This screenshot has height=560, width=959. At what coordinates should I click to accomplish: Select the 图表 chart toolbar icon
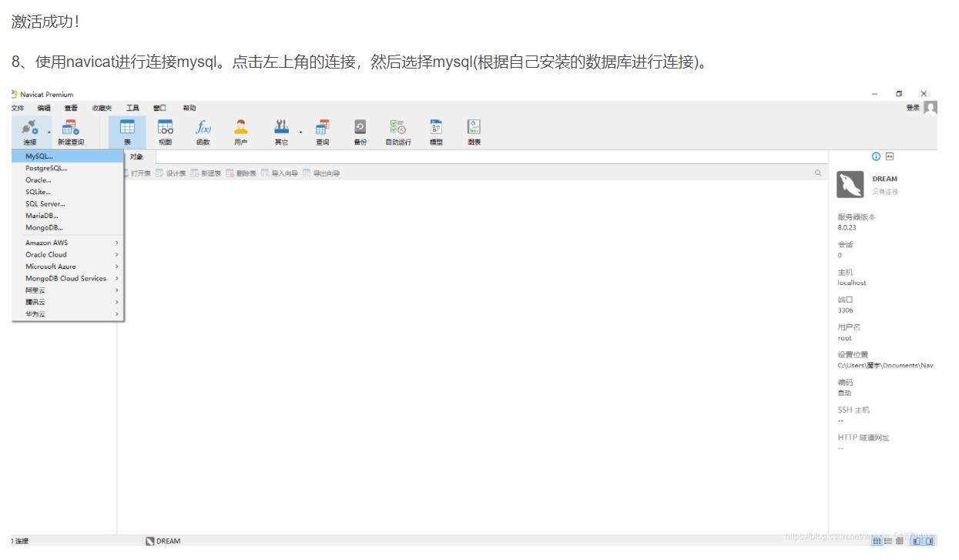tap(474, 132)
